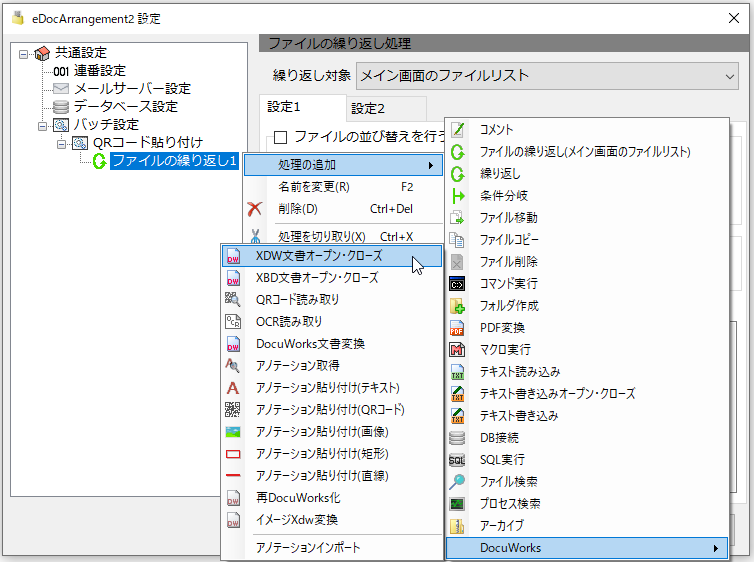Click the SQL実行 icon

tap(457, 460)
